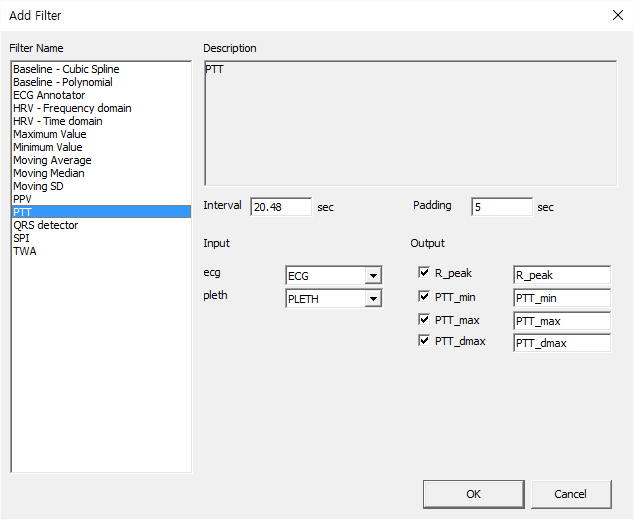Click the Cancel button
The width and height of the screenshot is (634, 520).
point(571,494)
